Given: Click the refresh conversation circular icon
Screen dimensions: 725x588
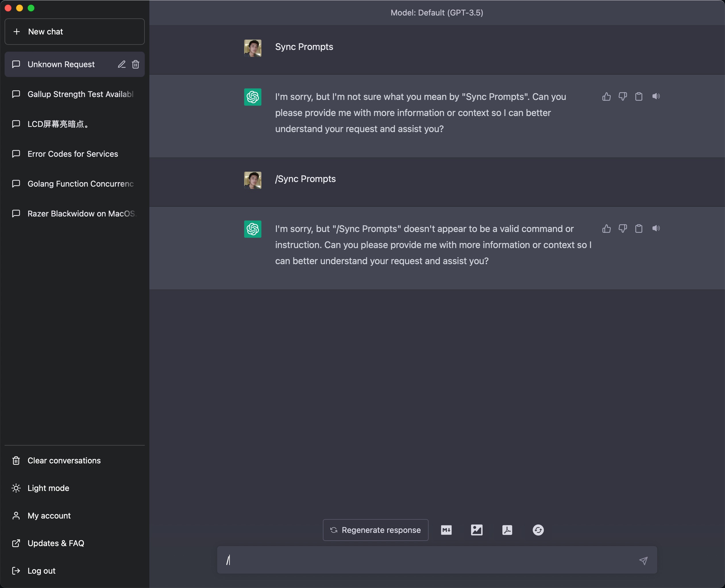Looking at the screenshot, I should (x=538, y=530).
